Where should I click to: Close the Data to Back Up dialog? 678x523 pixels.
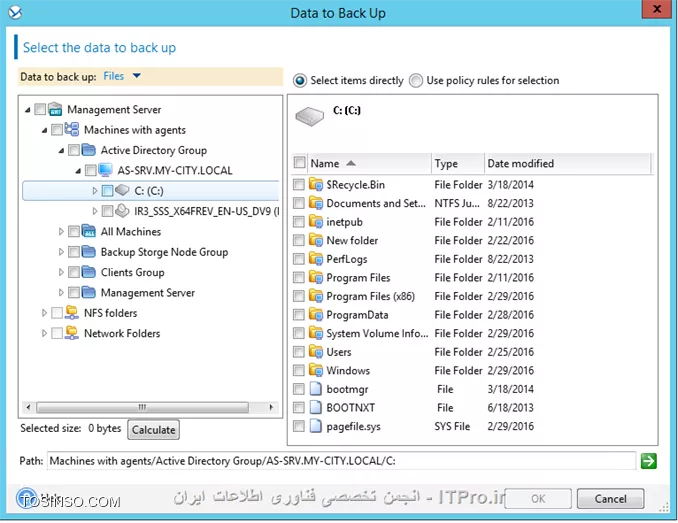(x=656, y=9)
